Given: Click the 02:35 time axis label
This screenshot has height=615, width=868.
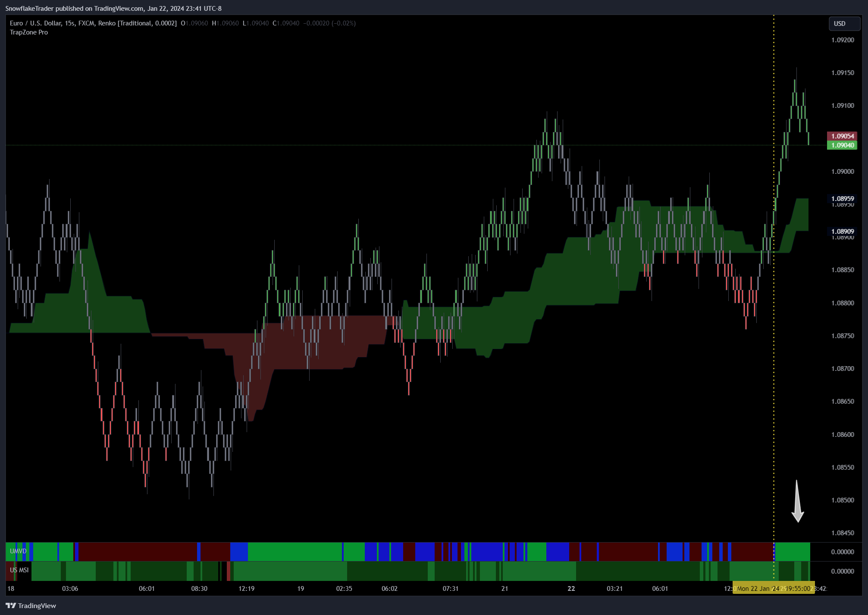Looking at the screenshot, I should pos(344,589).
